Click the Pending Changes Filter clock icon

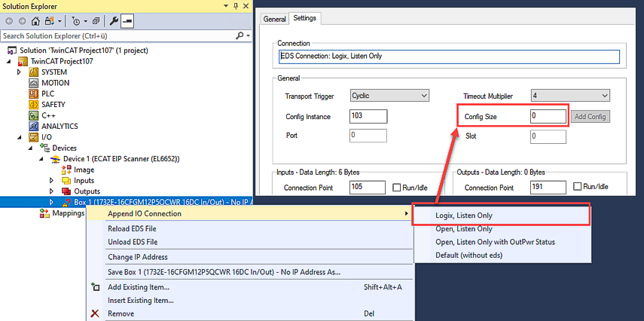pos(75,21)
